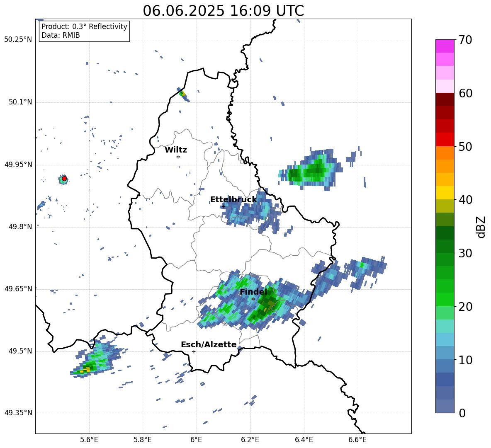This screenshot has height=448, width=491.
Task: Click the 49.8°N latitude label
Action: (20, 227)
